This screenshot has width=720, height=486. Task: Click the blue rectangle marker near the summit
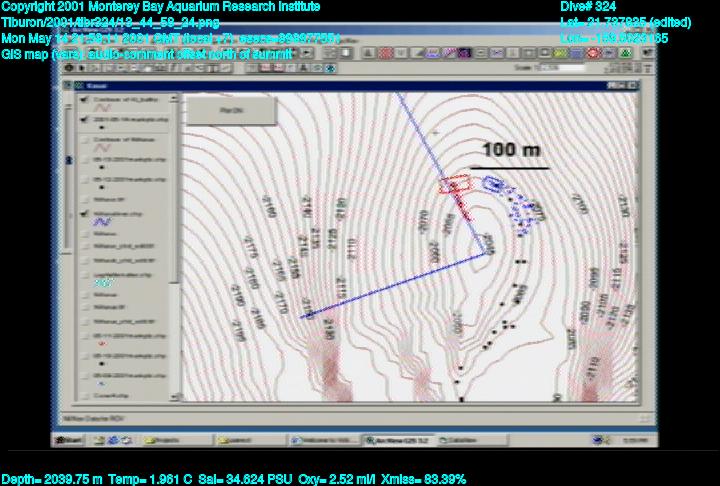(491, 183)
